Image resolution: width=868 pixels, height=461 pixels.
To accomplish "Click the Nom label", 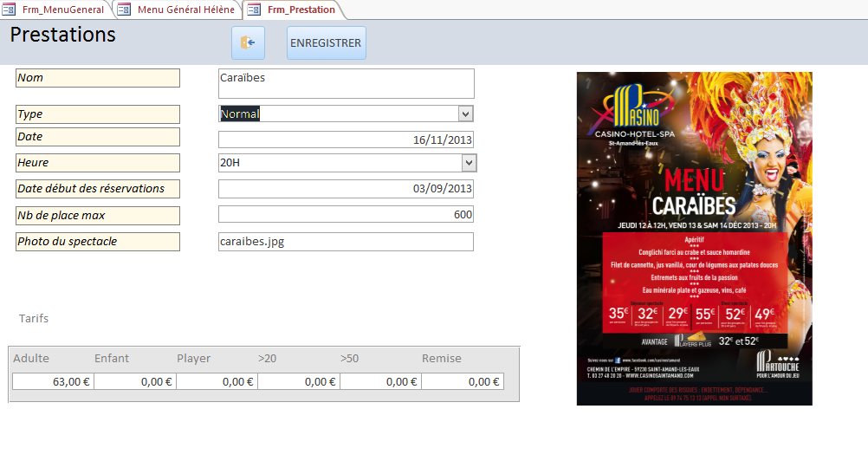I will [98, 78].
